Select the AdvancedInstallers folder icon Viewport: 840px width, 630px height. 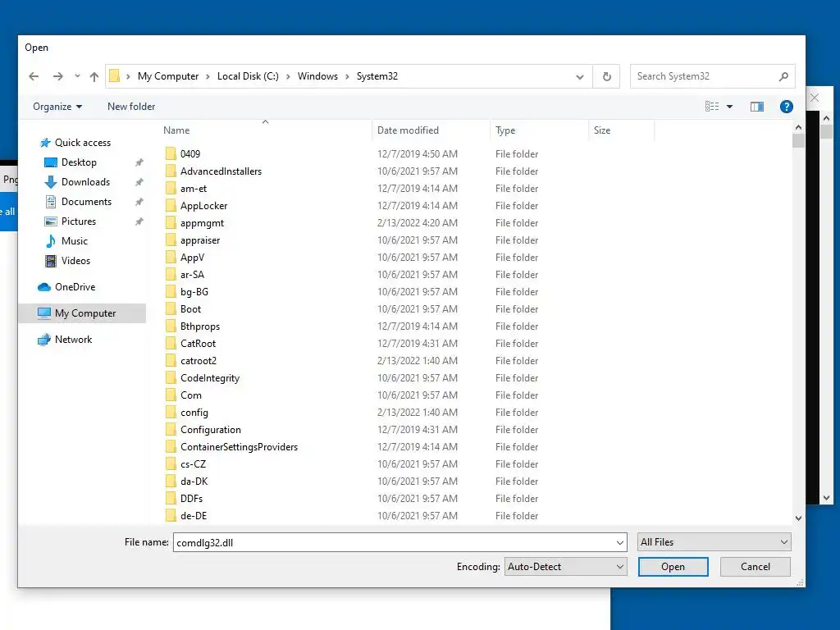coord(171,171)
